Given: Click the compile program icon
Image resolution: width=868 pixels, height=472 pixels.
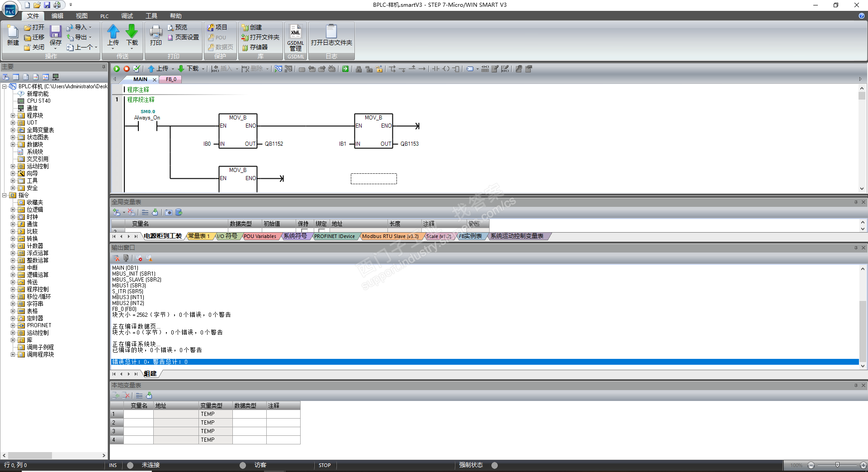Looking at the screenshot, I should point(137,69).
